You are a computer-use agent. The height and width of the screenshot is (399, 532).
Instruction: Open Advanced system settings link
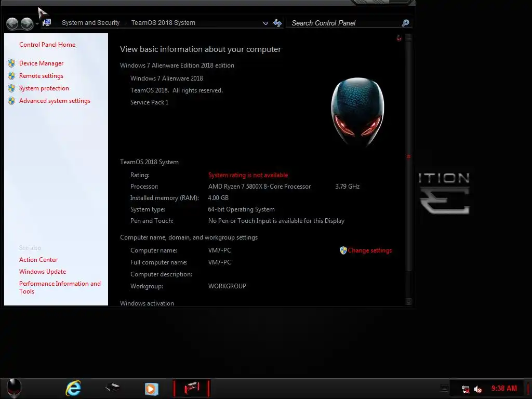pos(55,101)
